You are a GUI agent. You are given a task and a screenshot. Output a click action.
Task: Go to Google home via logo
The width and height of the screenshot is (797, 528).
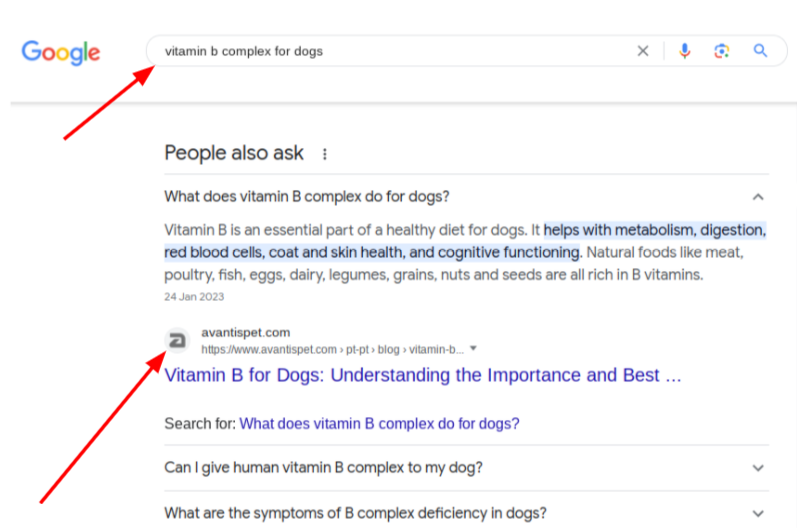point(60,52)
